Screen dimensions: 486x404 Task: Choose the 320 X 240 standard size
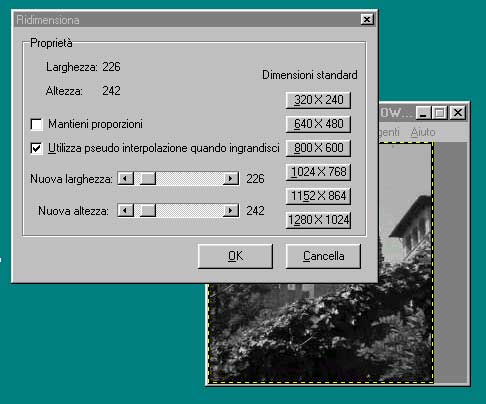click(x=318, y=100)
